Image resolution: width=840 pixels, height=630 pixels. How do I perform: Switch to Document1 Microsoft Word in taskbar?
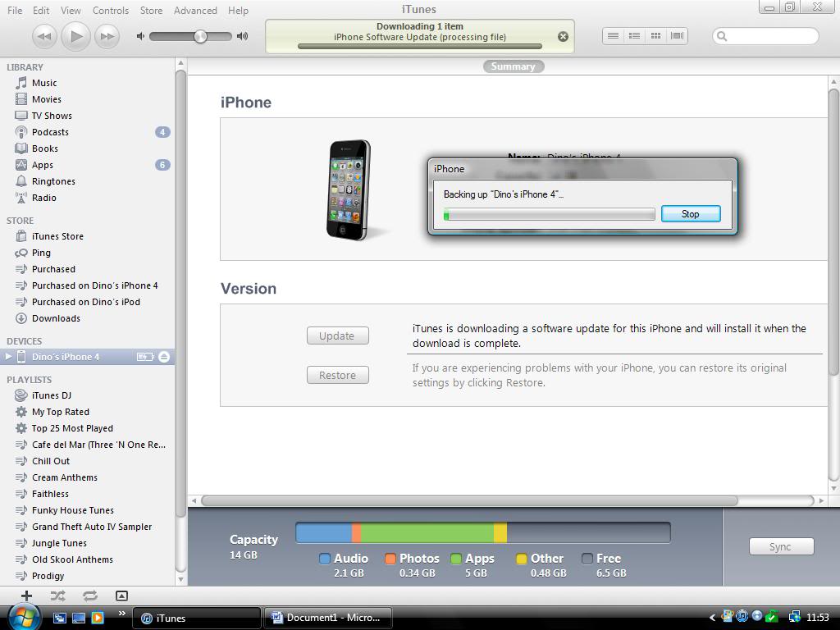pyautogui.click(x=328, y=618)
